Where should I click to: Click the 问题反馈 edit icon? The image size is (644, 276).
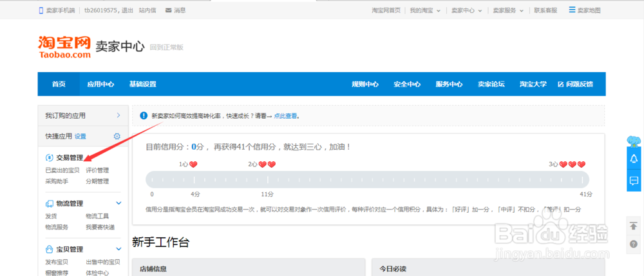[x=561, y=84]
